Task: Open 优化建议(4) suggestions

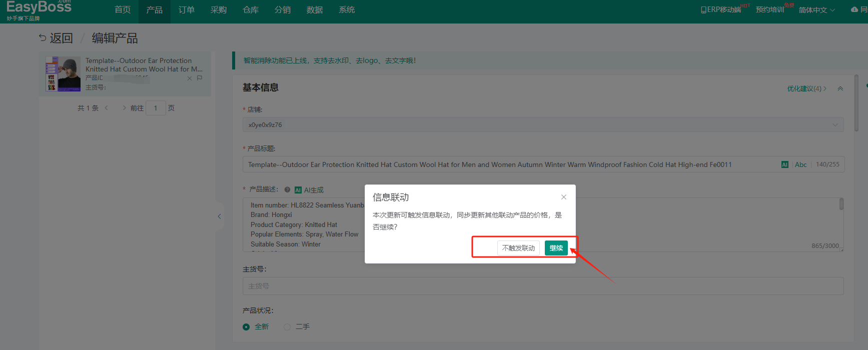Action: pos(806,88)
